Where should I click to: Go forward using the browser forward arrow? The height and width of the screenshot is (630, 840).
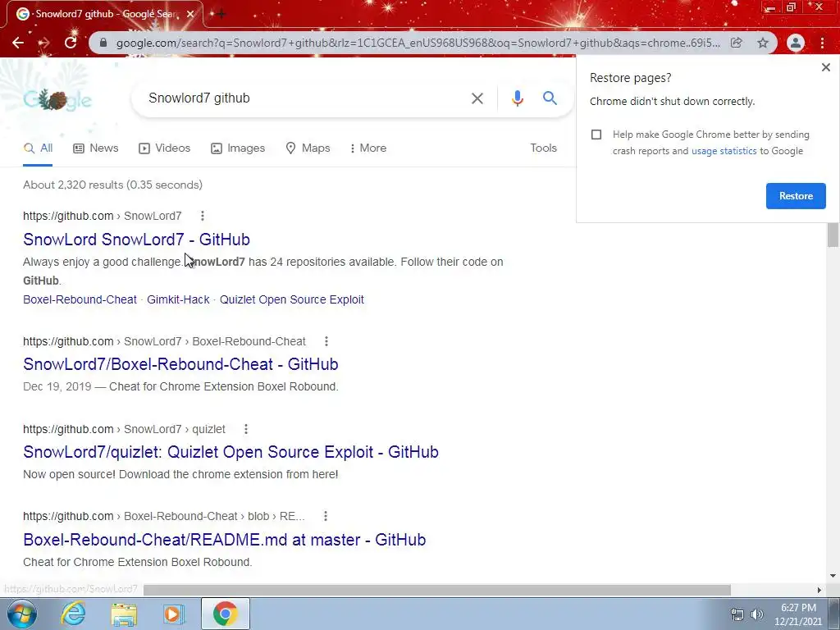pos(44,43)
